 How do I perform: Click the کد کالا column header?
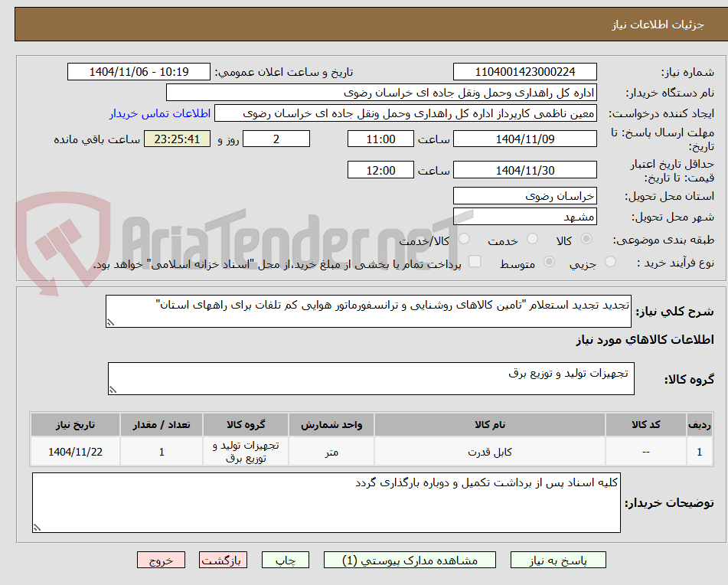pyautogui.click(x=646, y=425)
